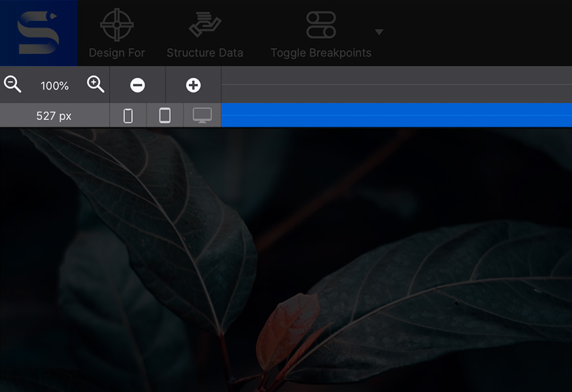Zoom in with the magnifier plus icon
Image resolution: width=572 pixels, height=392 pixels.
[96, 84]
